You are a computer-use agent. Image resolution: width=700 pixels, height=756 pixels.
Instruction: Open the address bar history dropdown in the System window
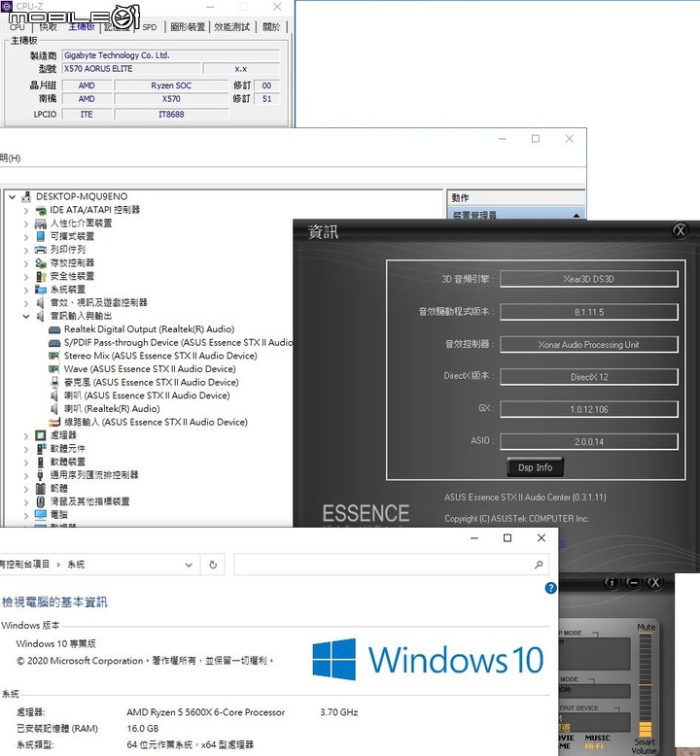189,565
